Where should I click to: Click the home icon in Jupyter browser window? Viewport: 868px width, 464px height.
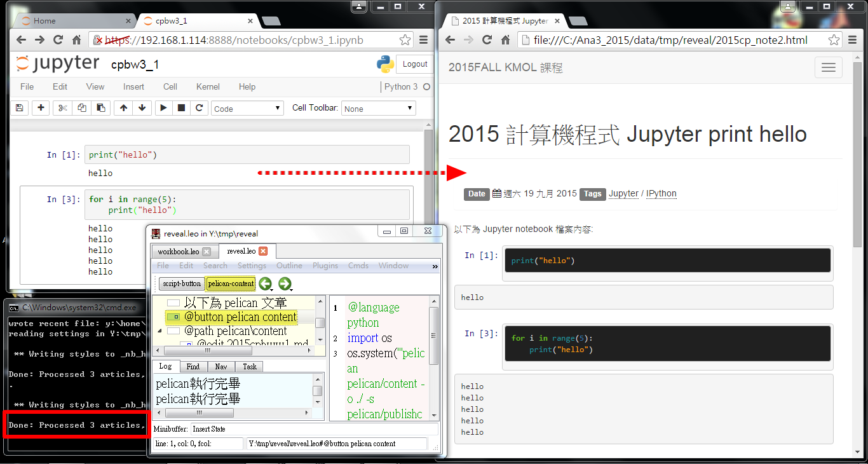76,40
